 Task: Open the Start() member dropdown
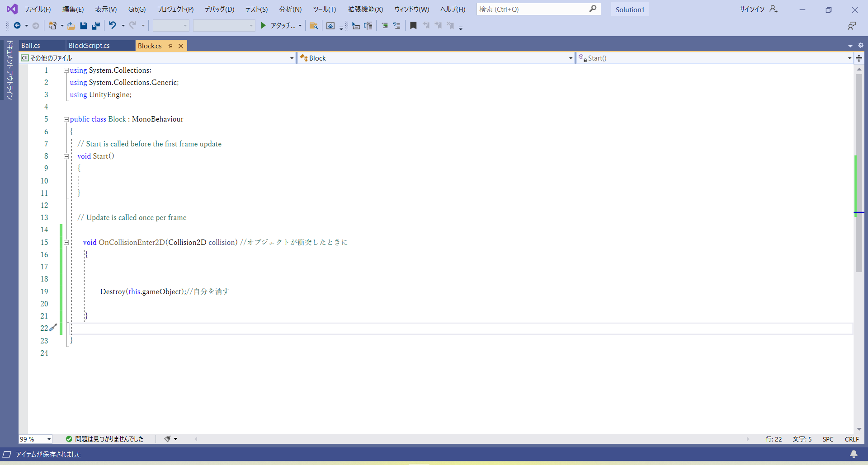[849, 58]
